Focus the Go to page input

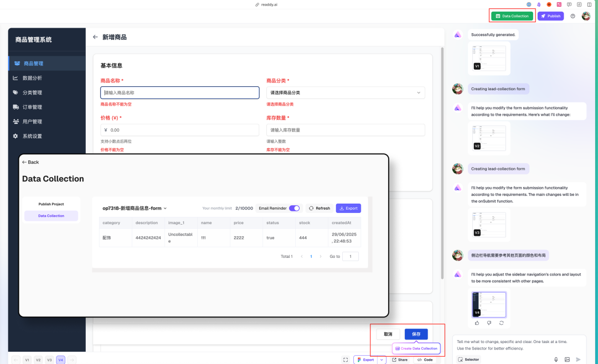tap(350, 256)
